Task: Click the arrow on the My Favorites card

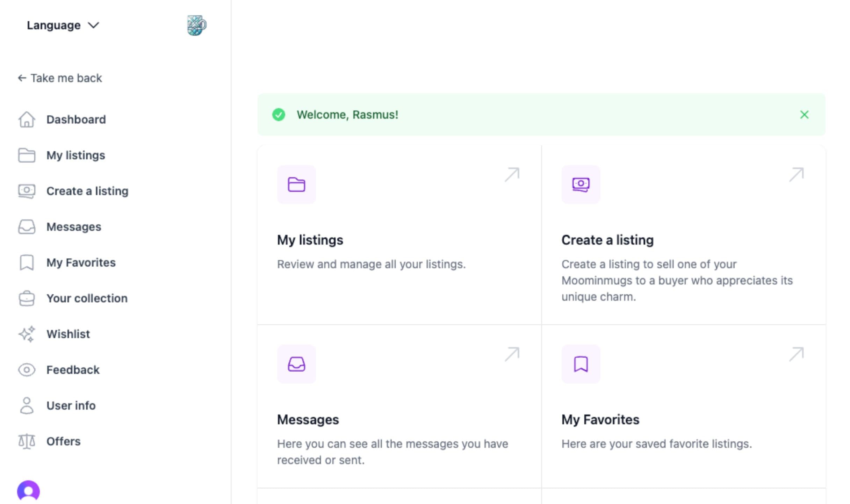Action: pyautogui.click(x=796, y=354)
